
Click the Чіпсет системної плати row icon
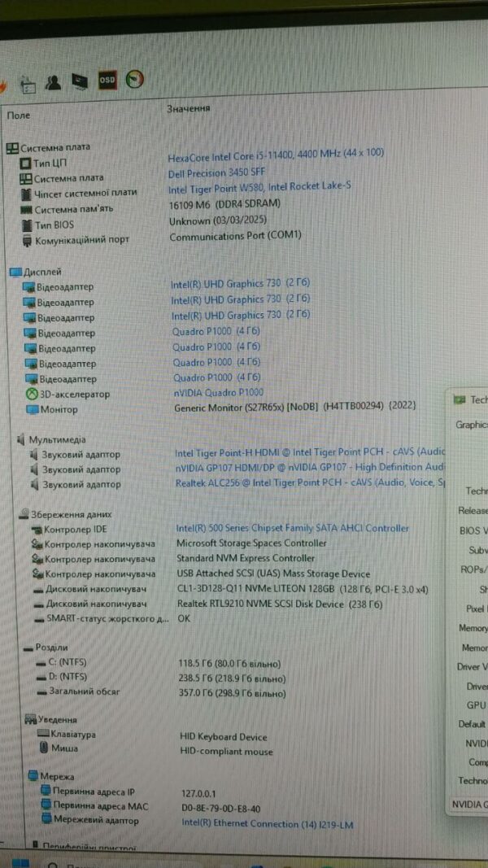coord(26,194)
